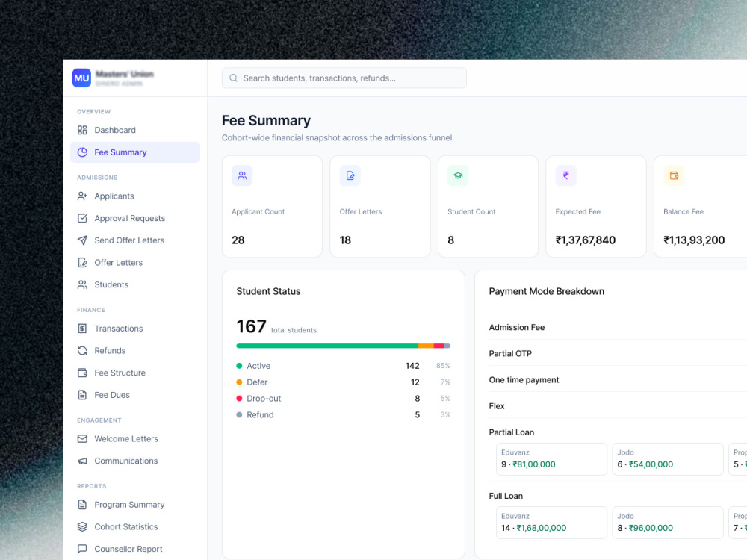
Task: Open the Students list
Action: click(134, 284)
